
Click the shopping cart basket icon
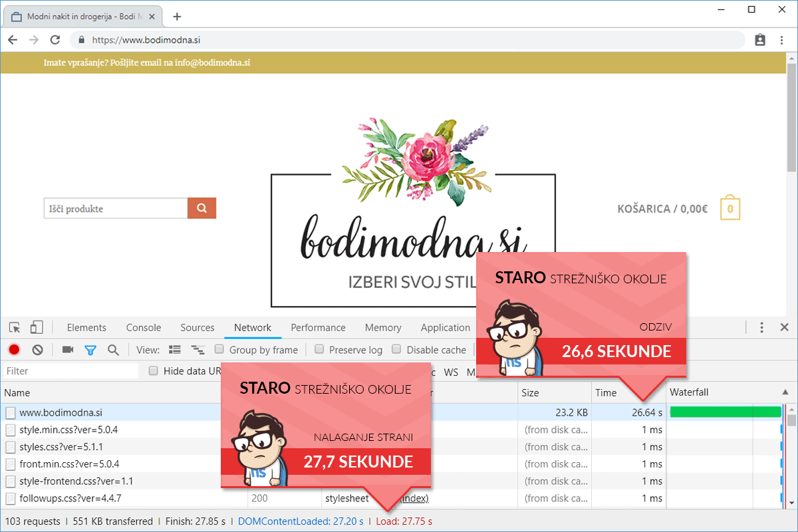[730, 209]
